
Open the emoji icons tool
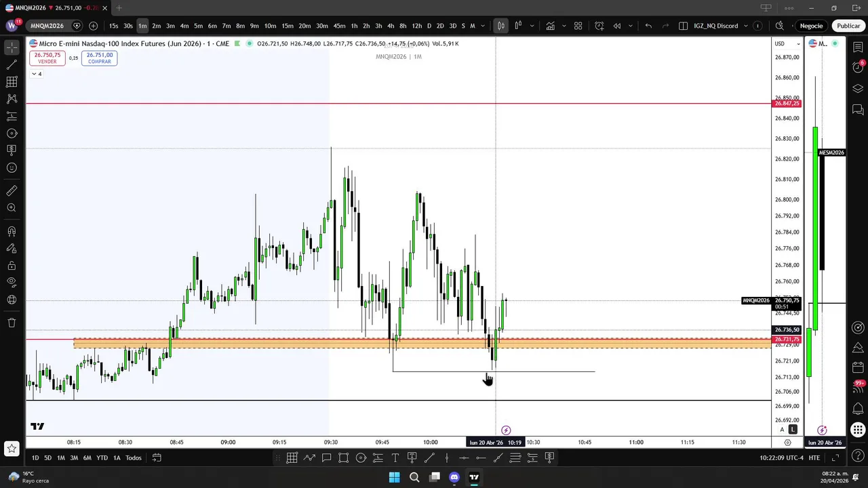click(12, 167)
